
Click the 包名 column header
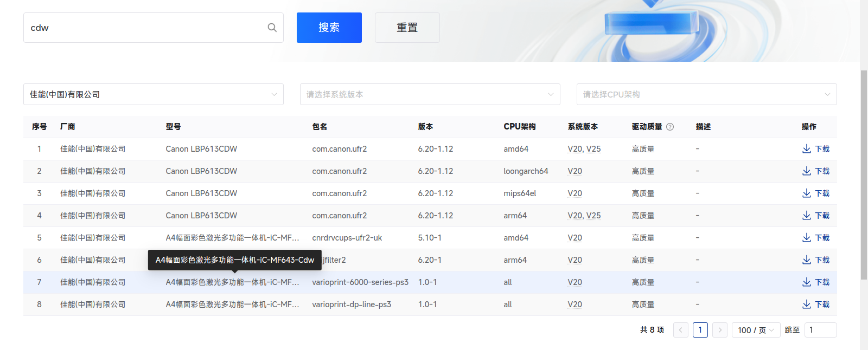[x=320, y=127]
